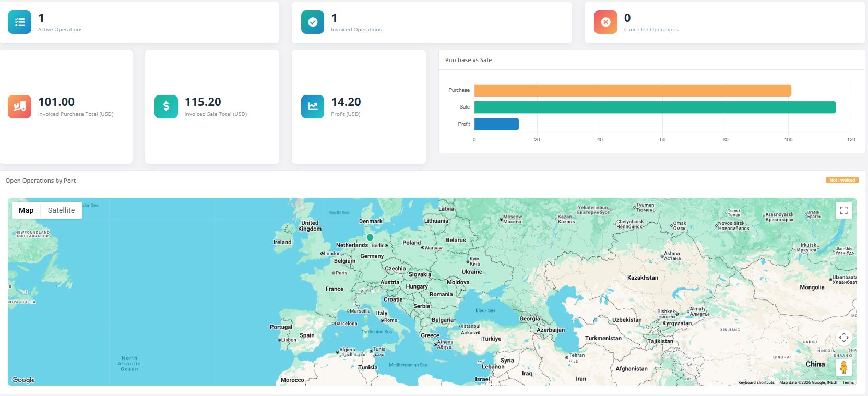Viewport: 868px width, 396px height.
Task: Click the Kazakhstan label on the map
Action: coord(643,278)
